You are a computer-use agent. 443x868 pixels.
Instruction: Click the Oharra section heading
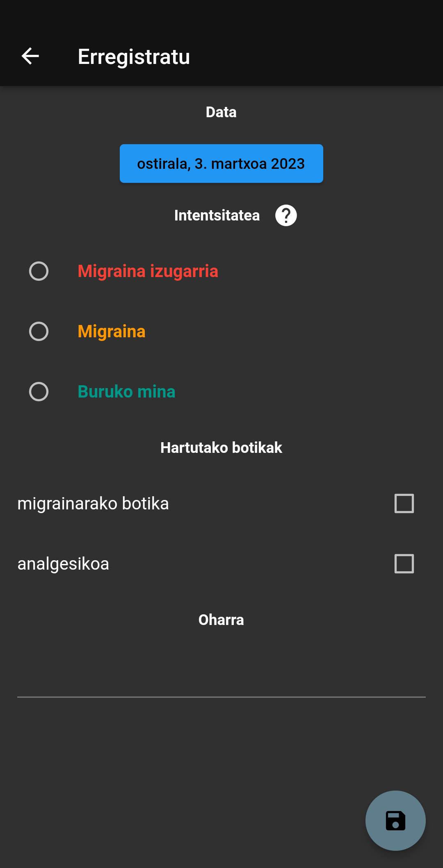(221, 620)
